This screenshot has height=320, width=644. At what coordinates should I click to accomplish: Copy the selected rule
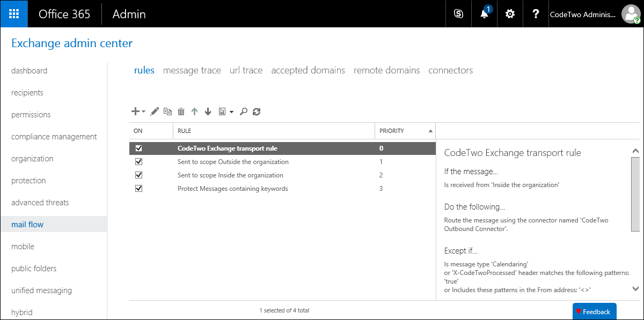167,111
